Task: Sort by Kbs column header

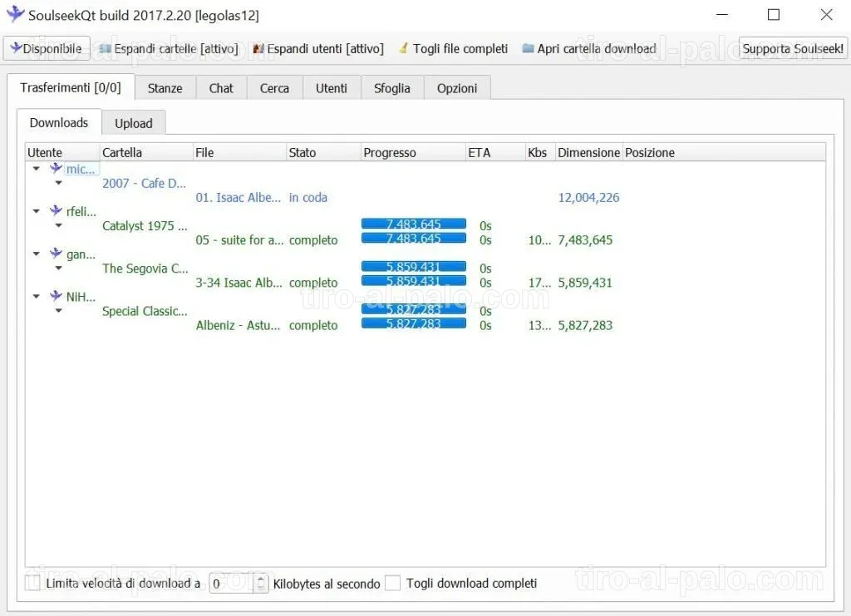Action: pos(540,152)
